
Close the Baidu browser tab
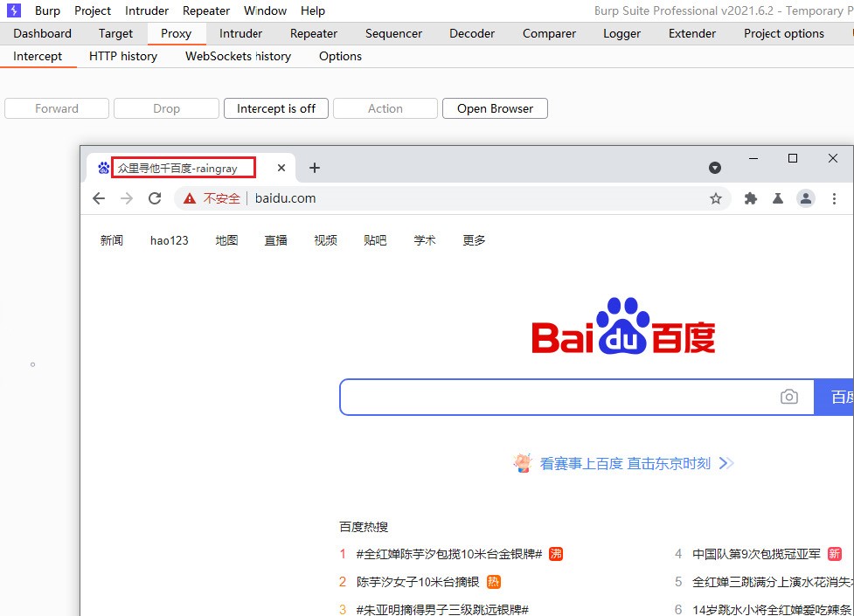pos(281,168)
